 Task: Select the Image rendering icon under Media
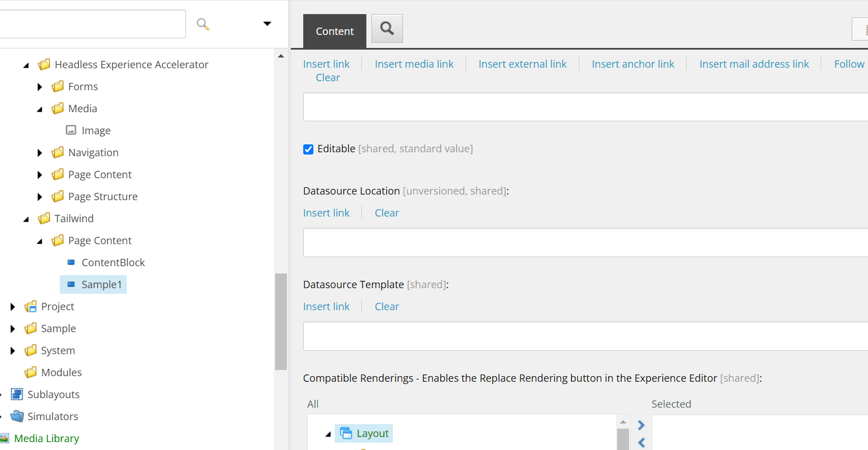[71, 130]
